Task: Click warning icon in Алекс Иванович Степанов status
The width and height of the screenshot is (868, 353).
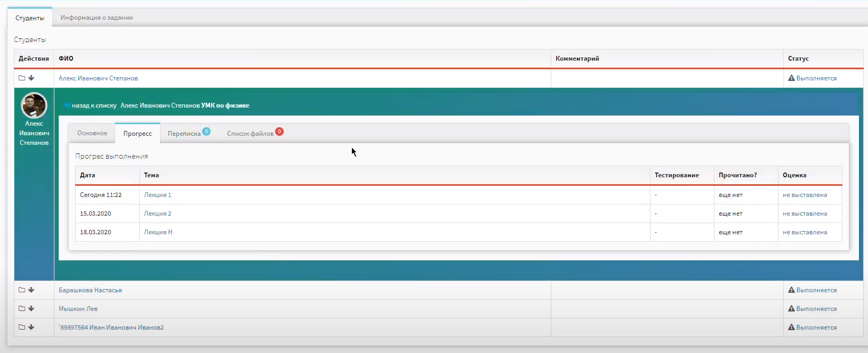Action: point(791,78)
